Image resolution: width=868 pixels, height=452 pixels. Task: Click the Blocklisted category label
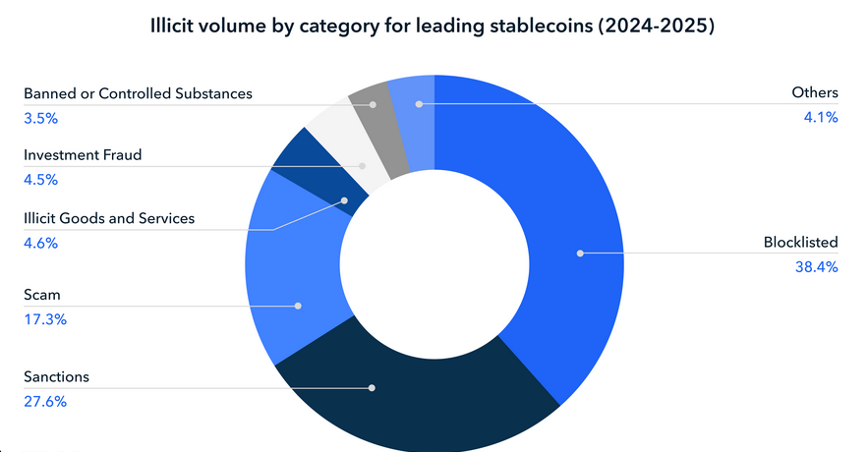pos(800,244)
